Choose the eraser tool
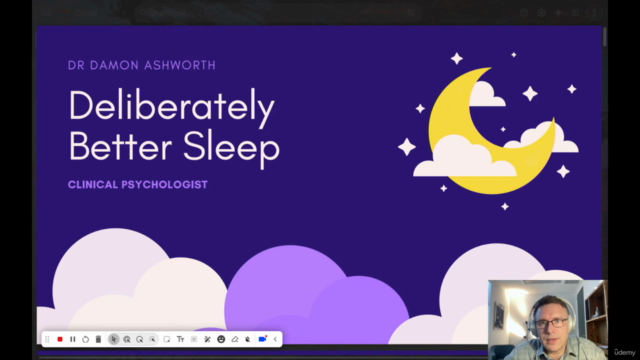Image resolution: width=640 pixels, height=360 pixels. (235, 339)
